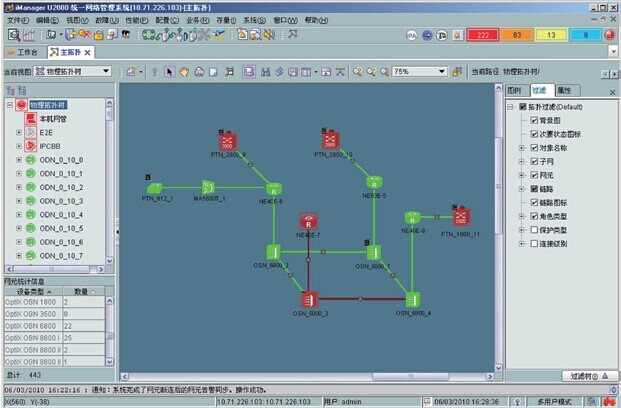Click the 过滤树 button
The height and width of the screenshot is (408, 621).
click(x=590, y=376)
